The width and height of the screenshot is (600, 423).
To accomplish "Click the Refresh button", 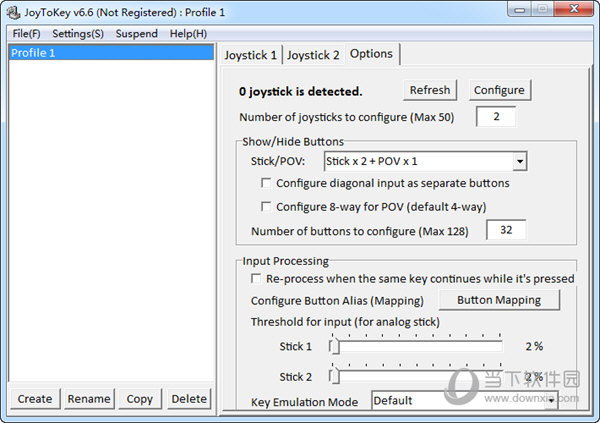I will [430, 90].
